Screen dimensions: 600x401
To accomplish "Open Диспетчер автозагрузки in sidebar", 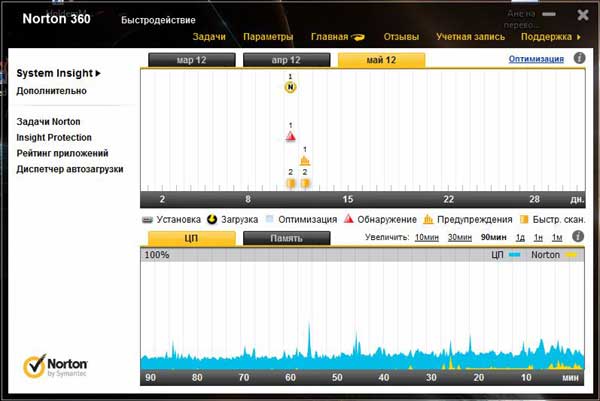I will (70, 169).
